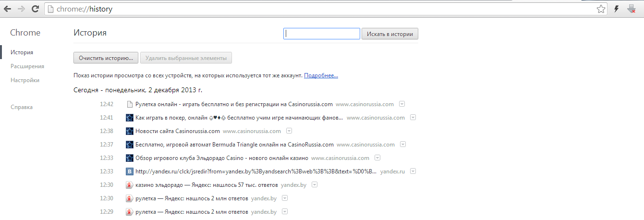
Task: Click Yandex favicon of the 12:29 рулетка entry
Action: (129, 212)
